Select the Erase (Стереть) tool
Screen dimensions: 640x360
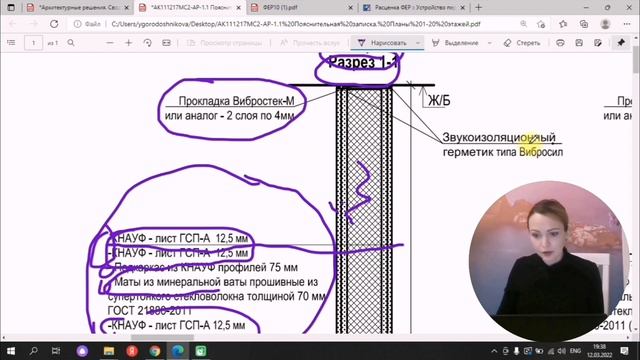click(522, 43)
